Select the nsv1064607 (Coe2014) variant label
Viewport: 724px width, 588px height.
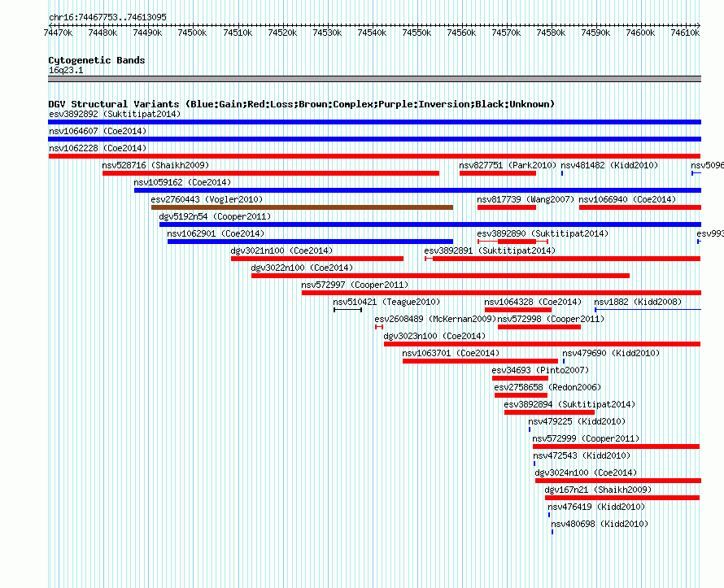(x=98, y=131)
